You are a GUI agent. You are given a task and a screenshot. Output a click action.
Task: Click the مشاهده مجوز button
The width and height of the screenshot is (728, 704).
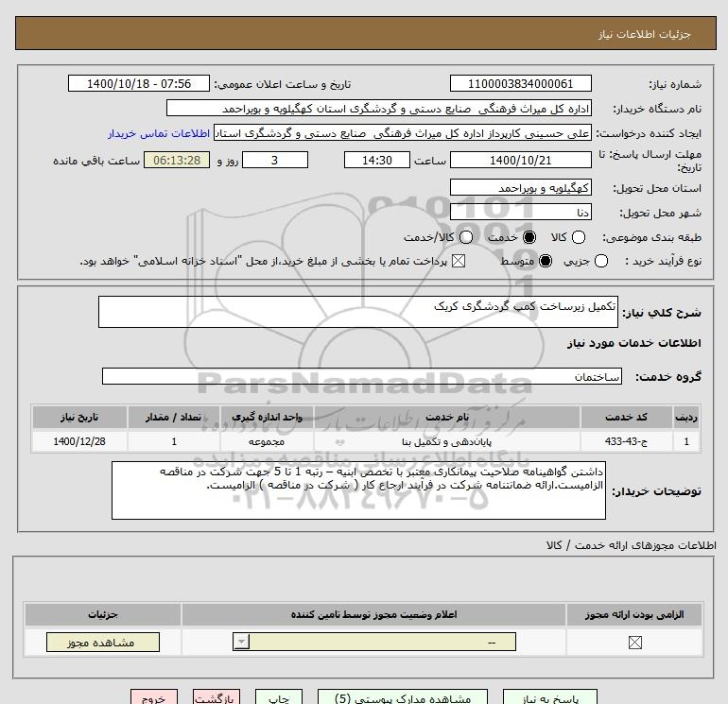[x=103, y=643]
